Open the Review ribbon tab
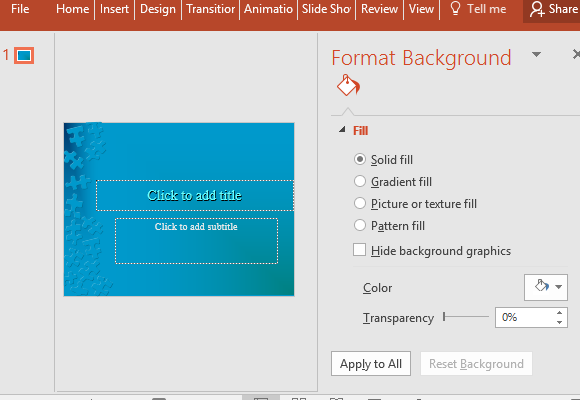580x400 pixels. click(379, 9)
